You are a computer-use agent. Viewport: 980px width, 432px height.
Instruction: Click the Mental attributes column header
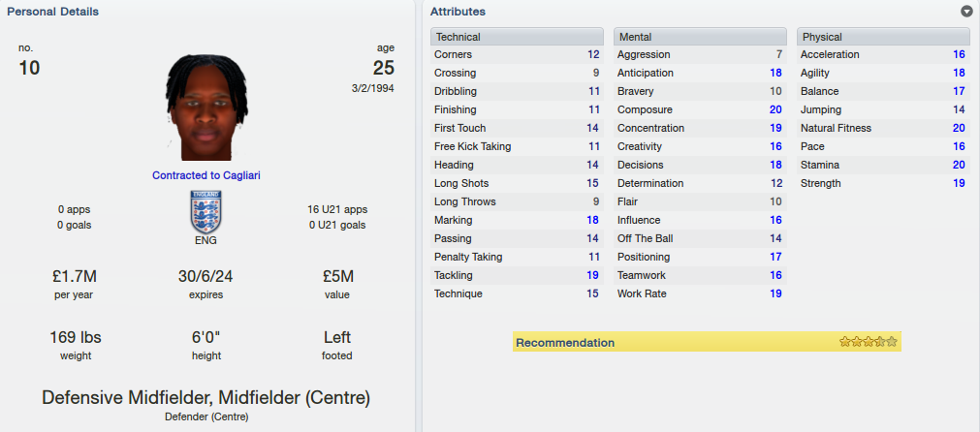700,37
